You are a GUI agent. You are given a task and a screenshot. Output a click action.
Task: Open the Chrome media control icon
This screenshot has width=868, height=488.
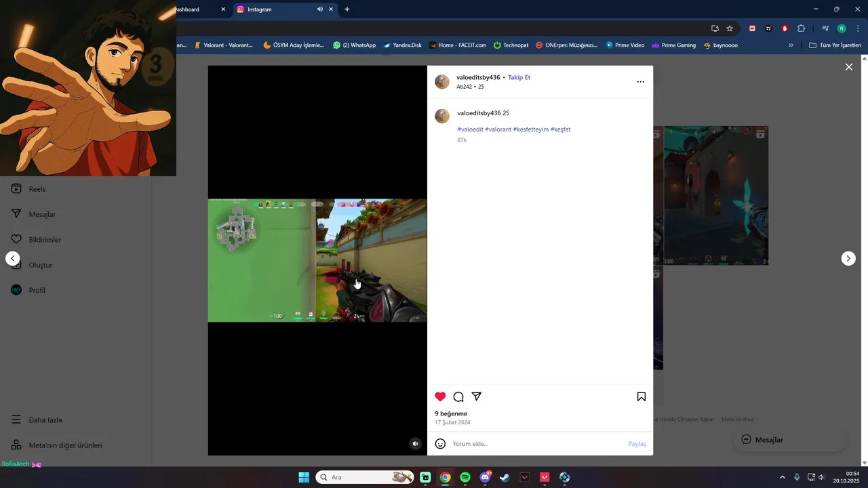click(825, 28)
